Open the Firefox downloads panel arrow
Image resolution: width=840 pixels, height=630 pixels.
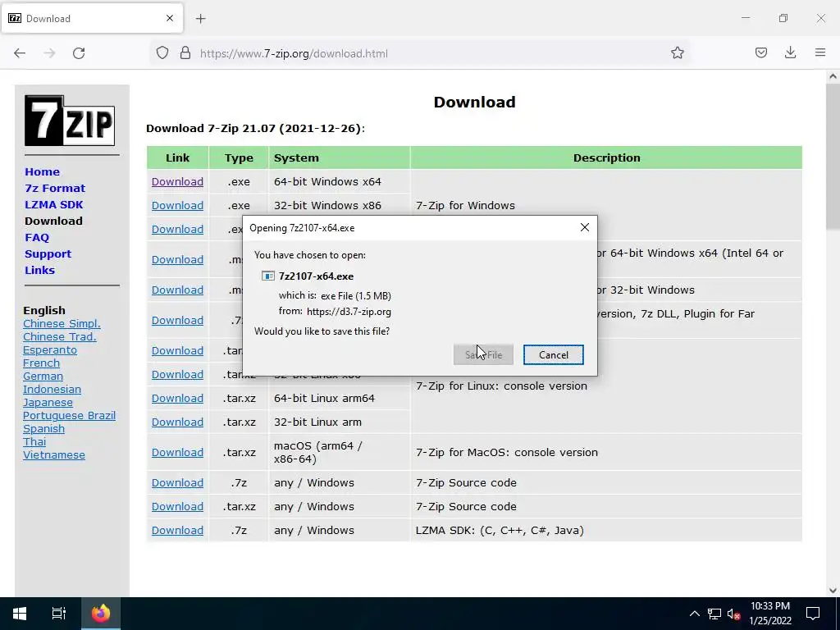click(790, 53)
